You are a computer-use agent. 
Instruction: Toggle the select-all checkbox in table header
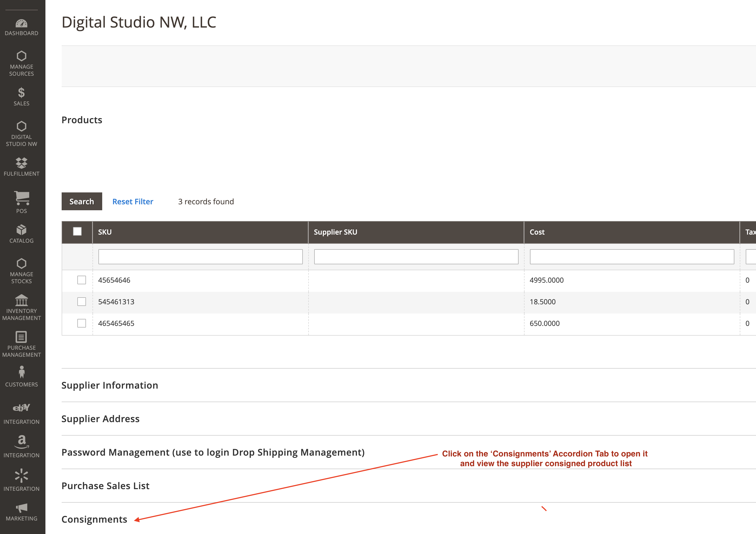[x=77, y=232]
